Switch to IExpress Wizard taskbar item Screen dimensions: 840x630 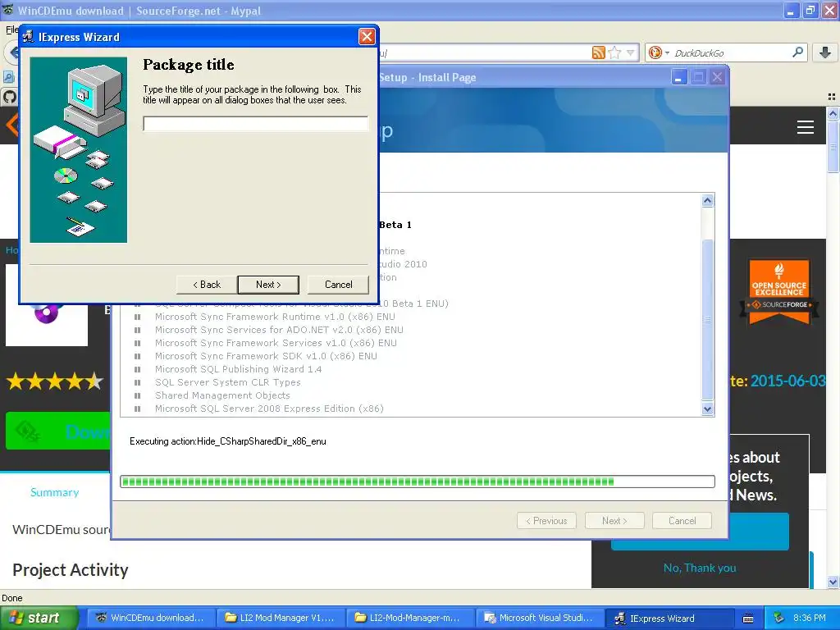669,619
